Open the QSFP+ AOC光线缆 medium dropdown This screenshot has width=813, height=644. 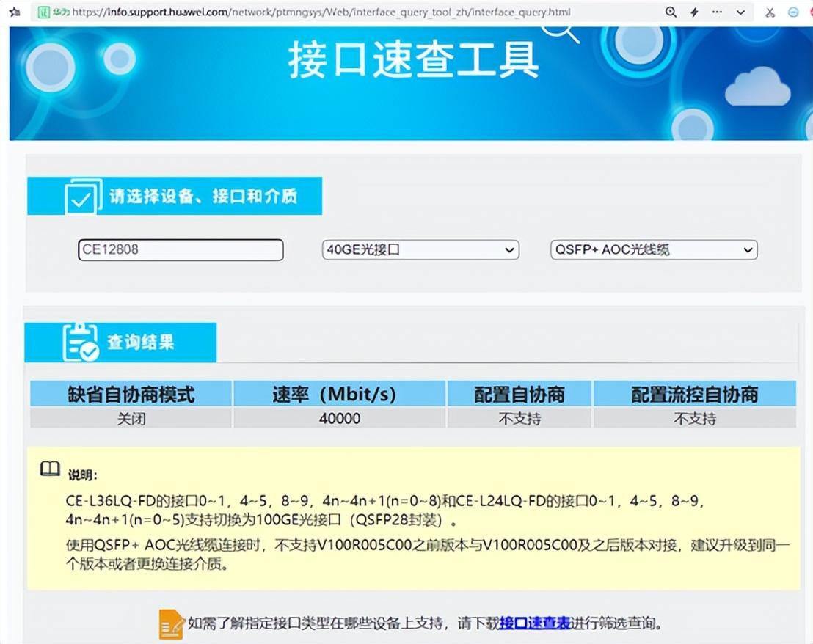coord(654,249)
